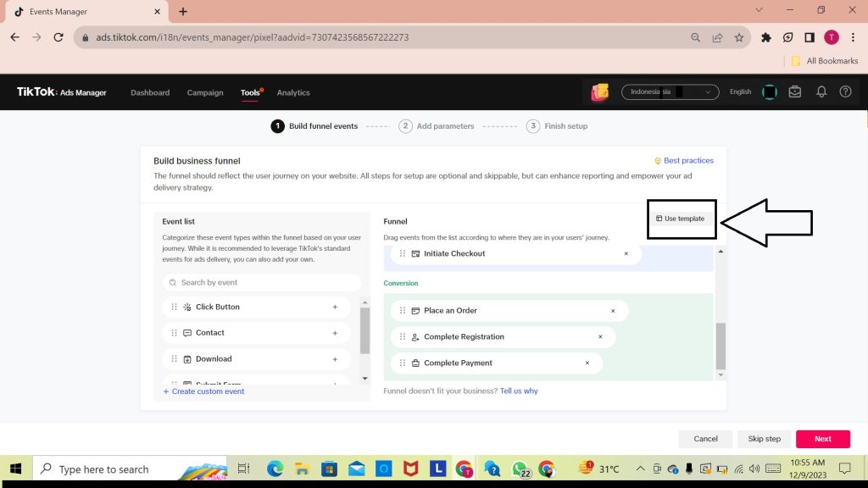Image resolution: width=868 pixels, height=488 pixels.
Task: Click the Search by event field
Action: click(x=262, y=283)
